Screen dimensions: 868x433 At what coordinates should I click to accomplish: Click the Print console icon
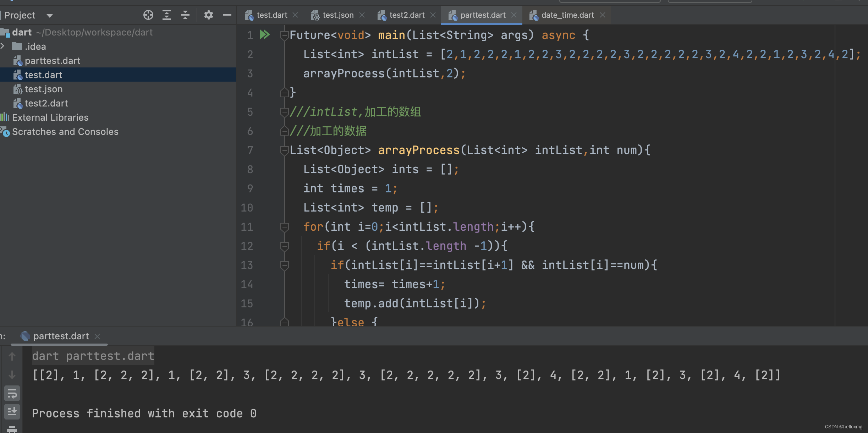[x=12, y=429]
